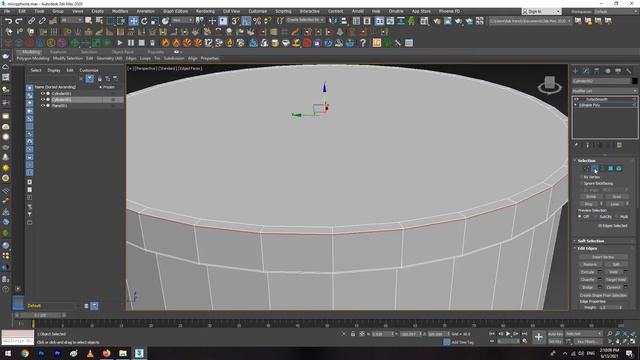The image size is (640, 360).
Task: Click the Ring selection button
Action: click(589, 204)
